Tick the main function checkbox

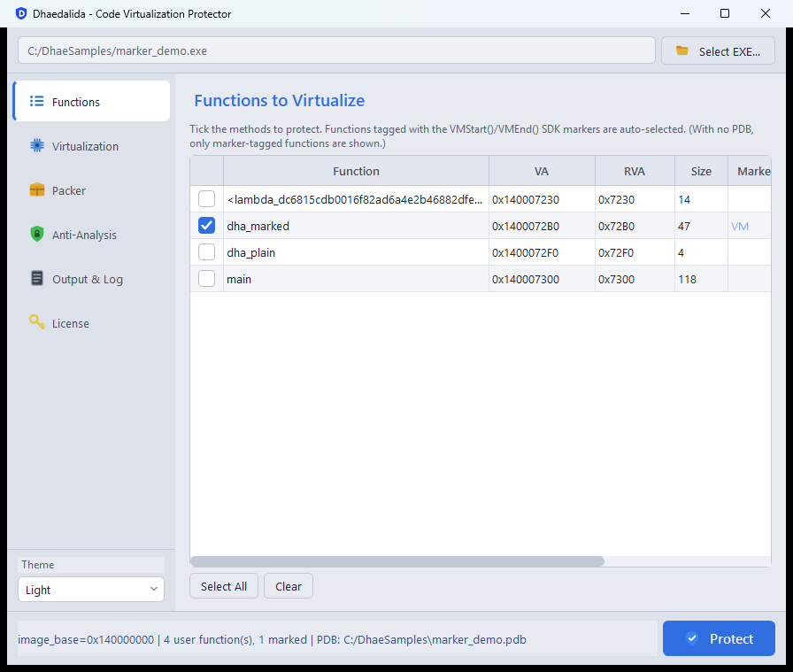click(206, 279)
